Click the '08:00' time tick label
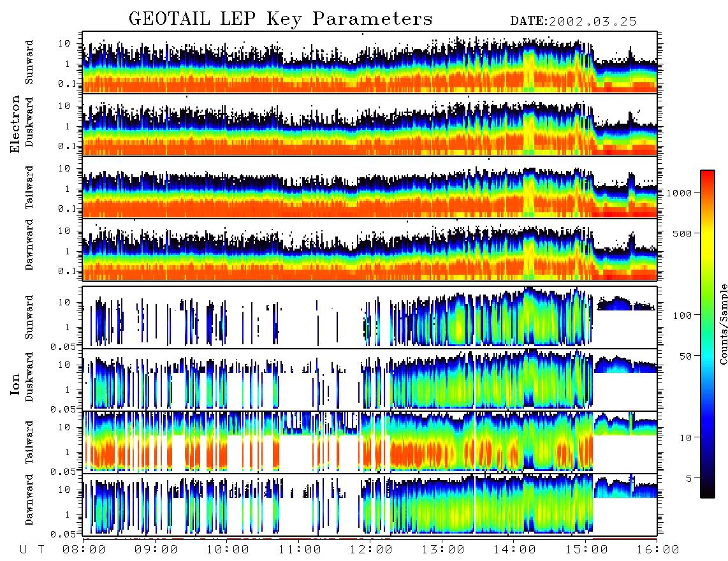 [x=84, y=550]
